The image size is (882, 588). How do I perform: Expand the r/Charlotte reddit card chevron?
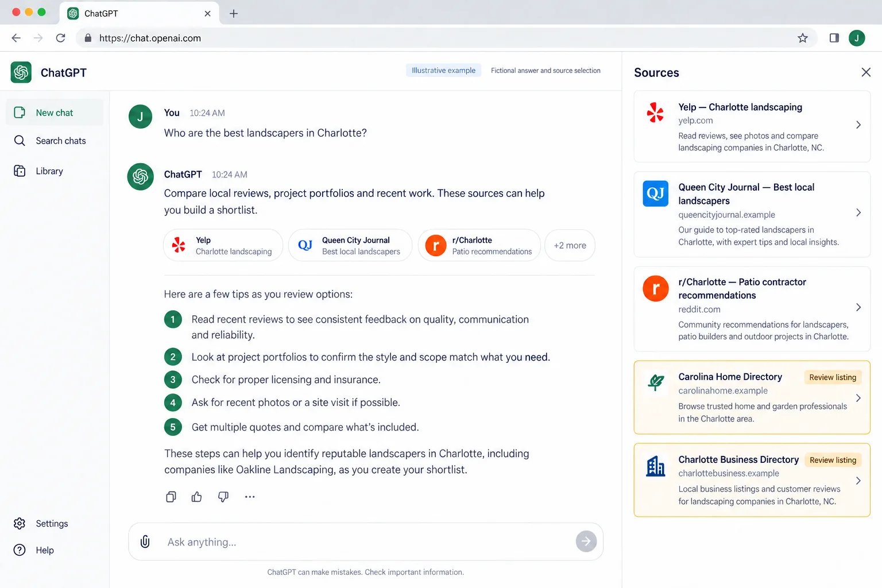(858, 307)
